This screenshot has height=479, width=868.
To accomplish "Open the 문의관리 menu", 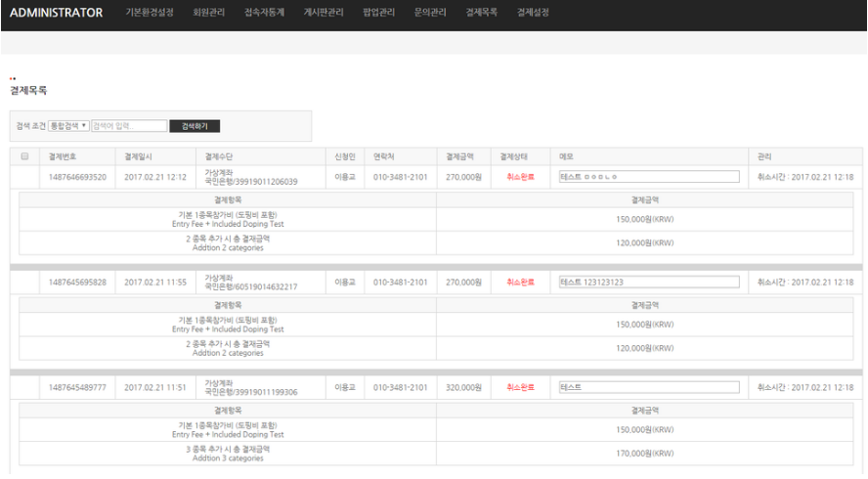I will click(x=430, y=13).
